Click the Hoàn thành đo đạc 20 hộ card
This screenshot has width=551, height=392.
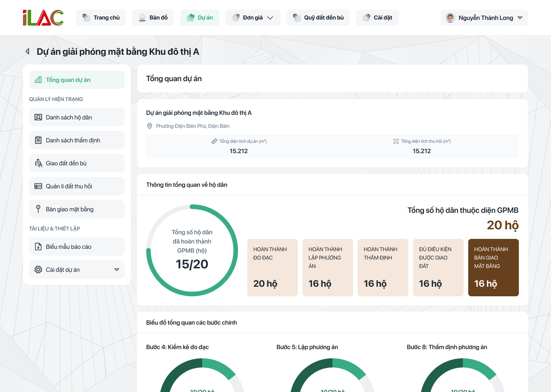(x=272, y=268)
